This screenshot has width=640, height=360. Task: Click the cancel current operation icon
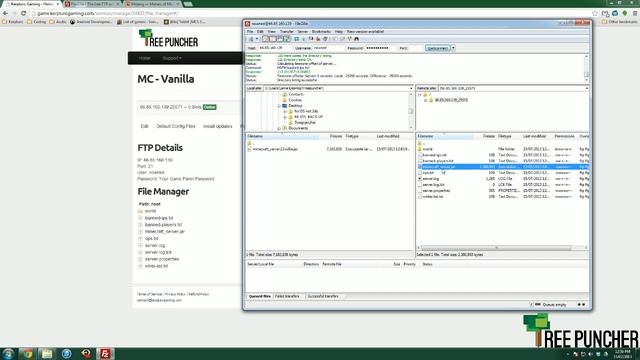tap(311, 39)
